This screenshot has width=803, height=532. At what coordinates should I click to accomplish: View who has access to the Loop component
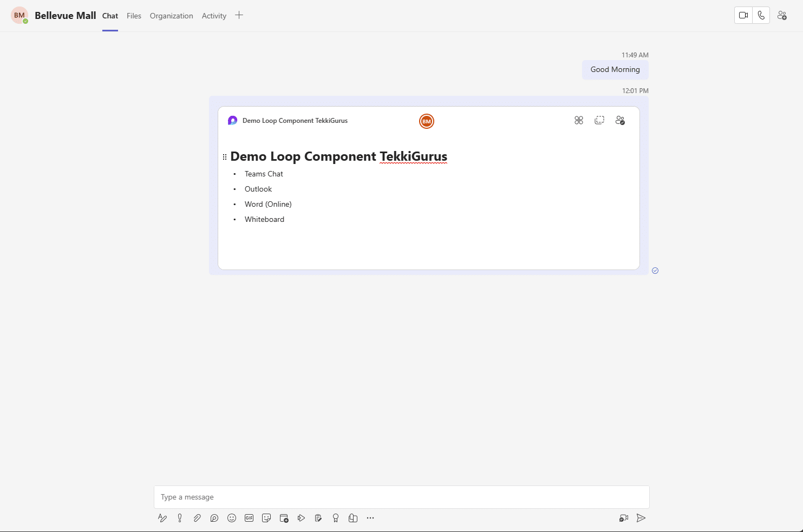coord(621,120)
